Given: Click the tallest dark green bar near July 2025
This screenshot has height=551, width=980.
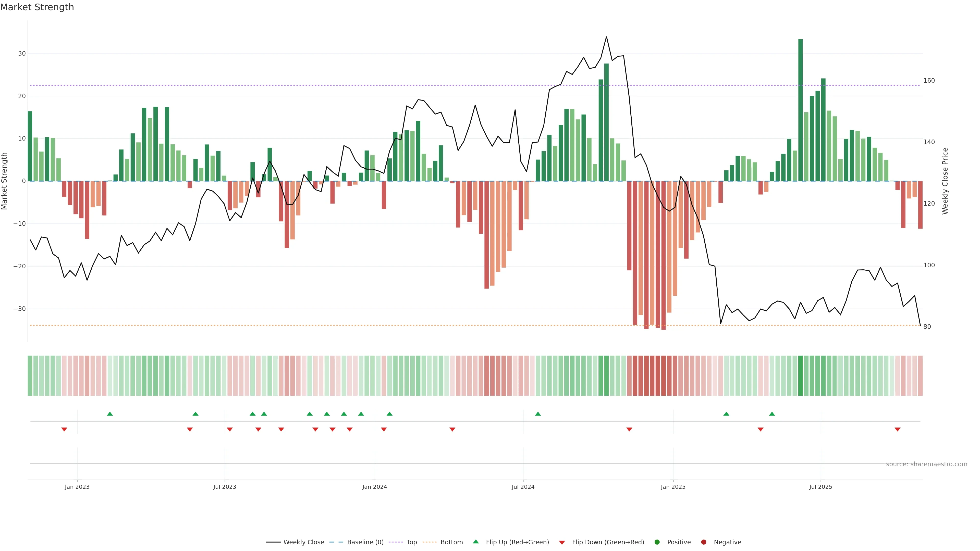Looking at the screenshot, I should (x=800, y=110).
